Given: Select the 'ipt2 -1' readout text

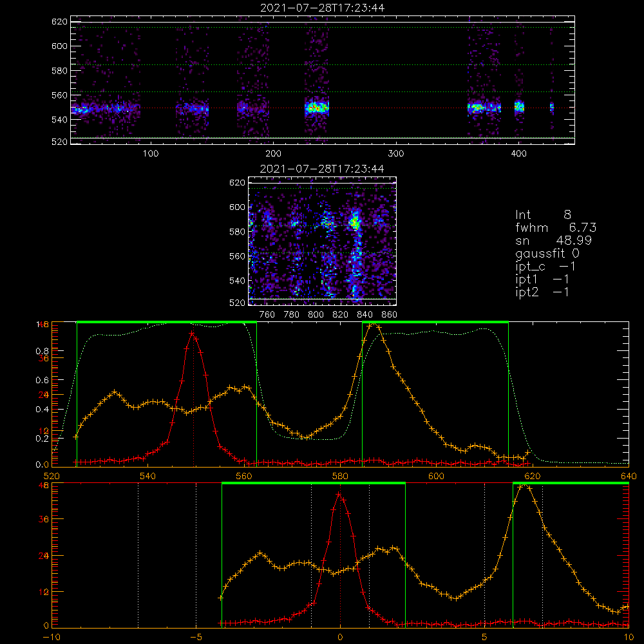Looking at the screenshot, I should pos(542,292).
